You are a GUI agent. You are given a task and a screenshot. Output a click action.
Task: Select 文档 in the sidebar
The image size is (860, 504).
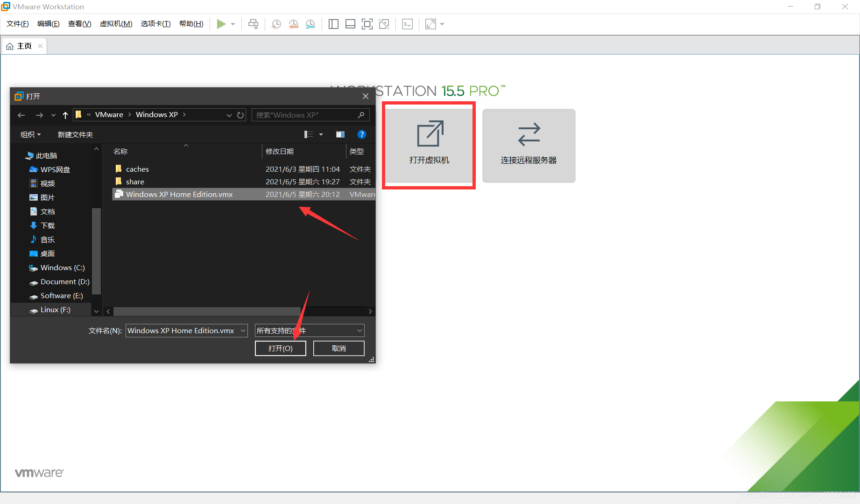(x=42, y=211)
